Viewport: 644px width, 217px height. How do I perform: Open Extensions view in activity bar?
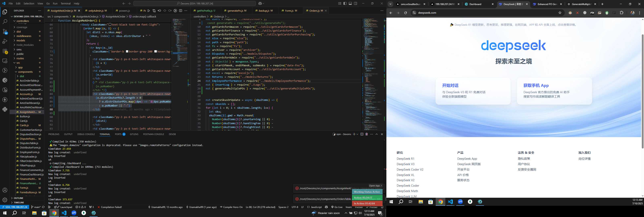5,51
